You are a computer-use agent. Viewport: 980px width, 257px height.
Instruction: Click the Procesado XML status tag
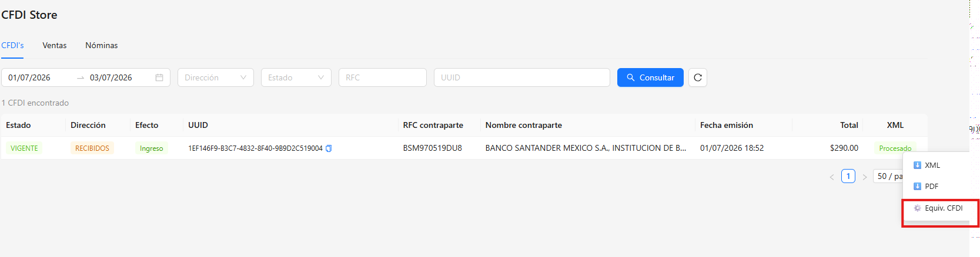pos(895,148)
